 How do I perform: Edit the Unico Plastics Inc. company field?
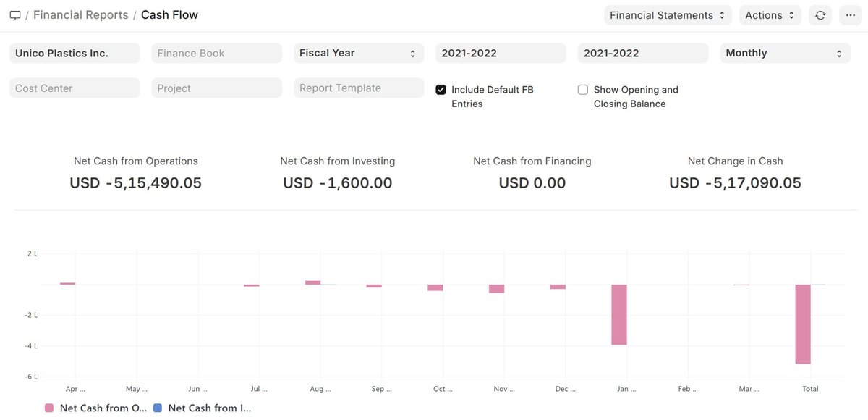click(x=75, y=52)
